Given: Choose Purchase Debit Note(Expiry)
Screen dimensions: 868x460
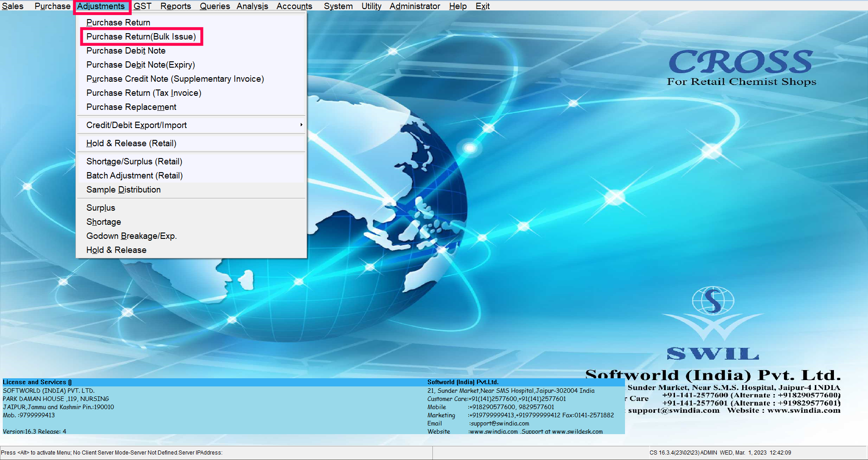Looking at the screenshot, I should coord(191,64).
